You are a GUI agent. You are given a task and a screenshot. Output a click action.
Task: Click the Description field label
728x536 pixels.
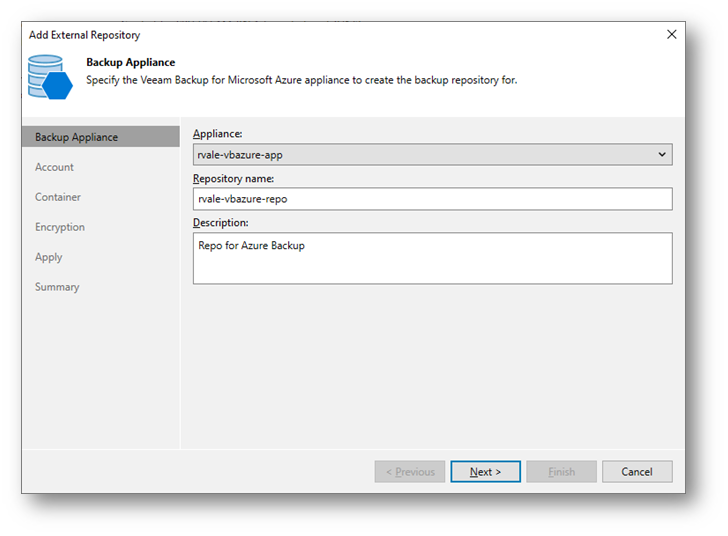(x=220, y=222)
